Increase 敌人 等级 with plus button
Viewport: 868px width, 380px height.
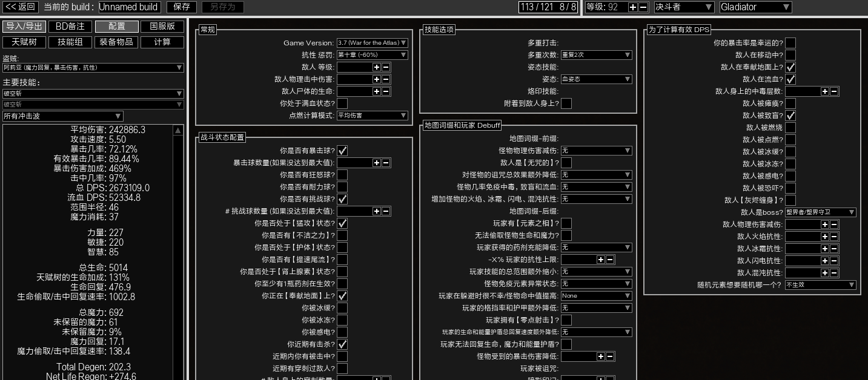(x=376, y=67)
